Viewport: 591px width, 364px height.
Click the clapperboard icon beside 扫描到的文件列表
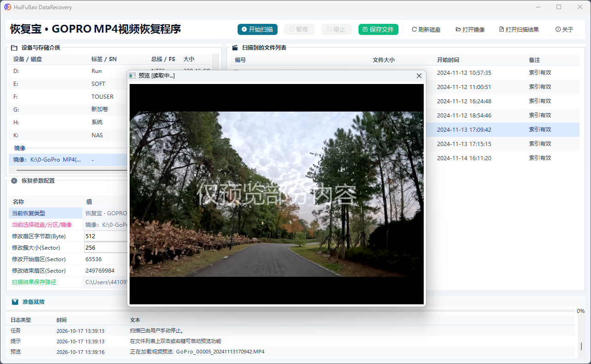coord(235,48)
